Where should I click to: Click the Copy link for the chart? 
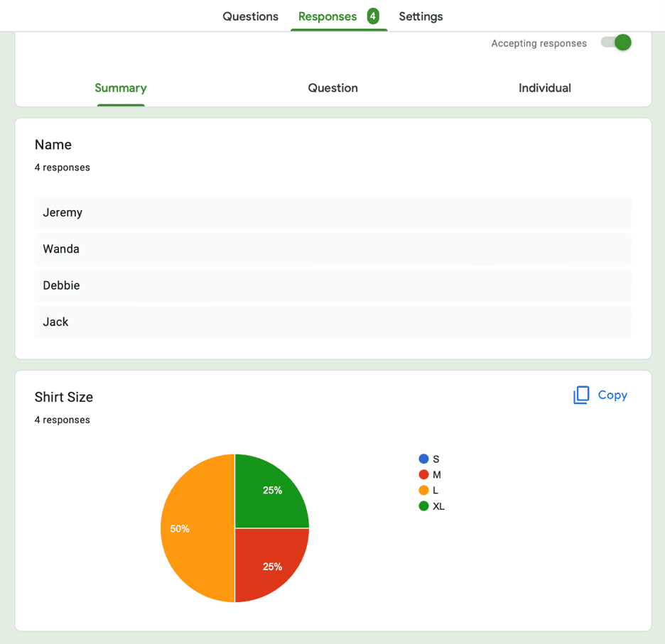[612, 395]
